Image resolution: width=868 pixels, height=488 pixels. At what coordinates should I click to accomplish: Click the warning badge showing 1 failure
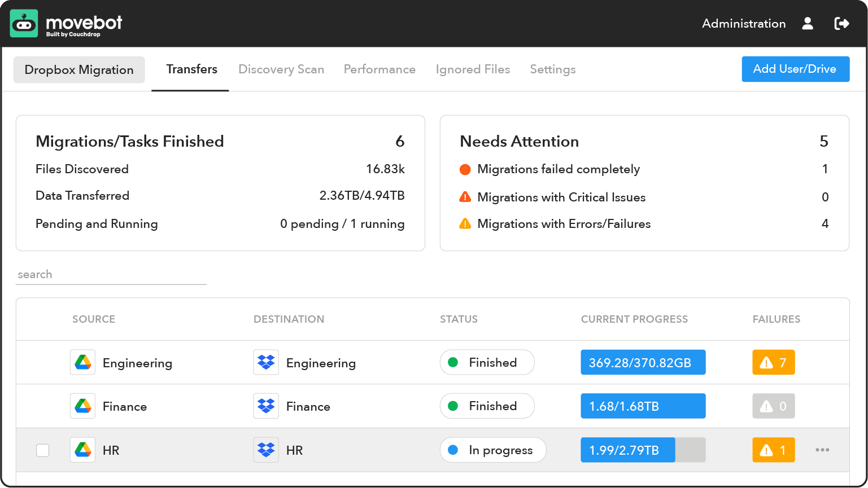[773, 450]
